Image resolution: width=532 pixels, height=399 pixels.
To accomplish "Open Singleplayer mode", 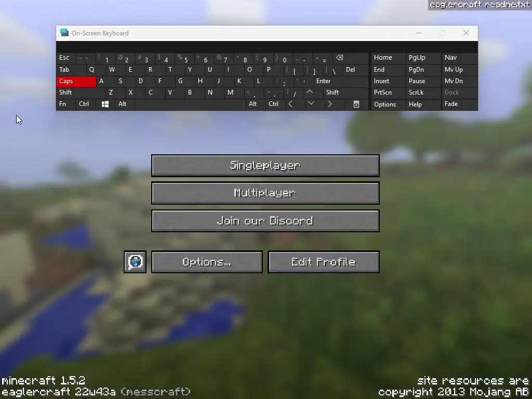I will click(x=265, y=166).
